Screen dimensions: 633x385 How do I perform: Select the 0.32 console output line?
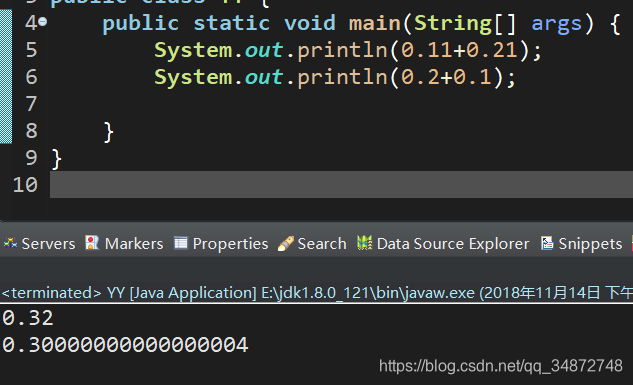coord(28,318)
